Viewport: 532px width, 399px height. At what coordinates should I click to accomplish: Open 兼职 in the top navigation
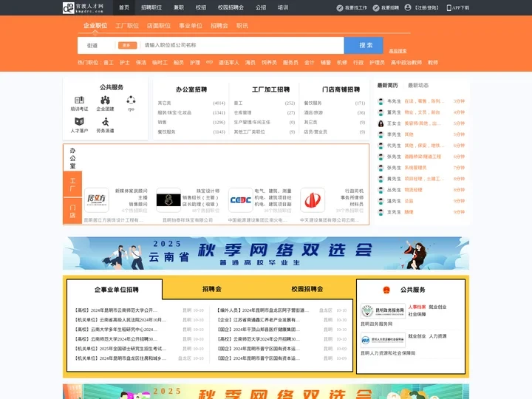click(x=179, y=7)
